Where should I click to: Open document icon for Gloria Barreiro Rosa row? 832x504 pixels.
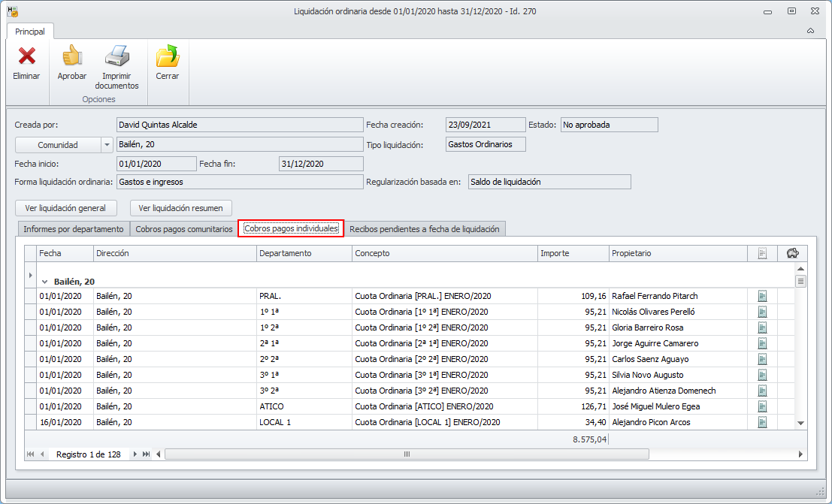763,328
